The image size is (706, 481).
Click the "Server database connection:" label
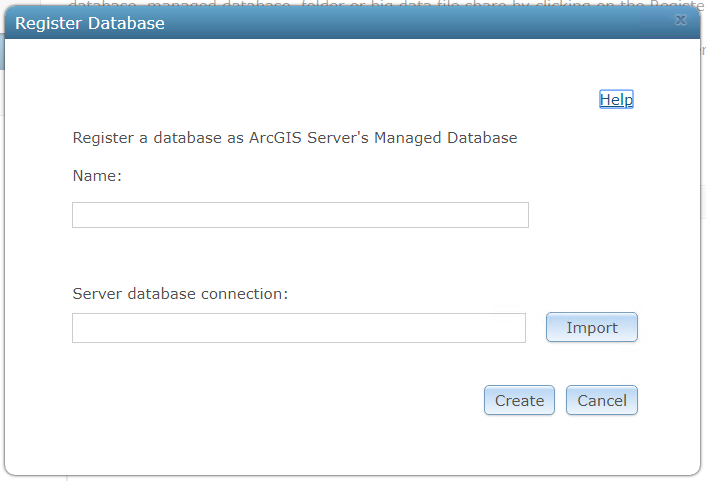[180, 294]
